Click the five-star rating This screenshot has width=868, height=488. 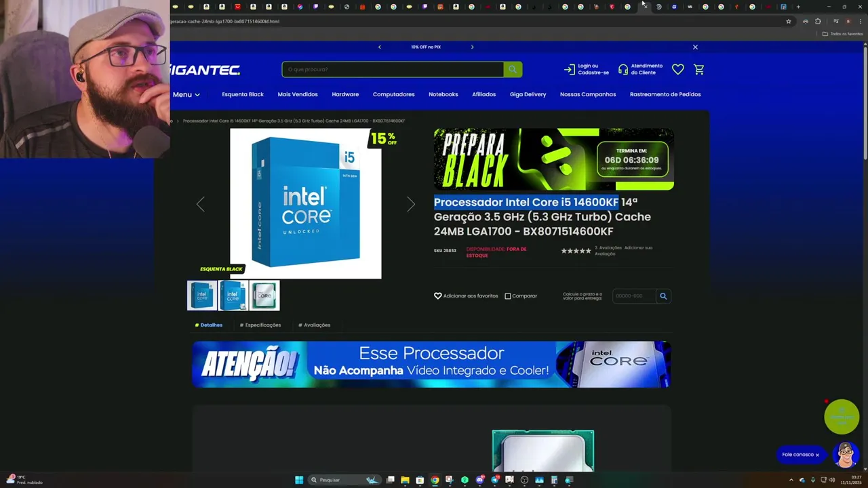click(x=576, y=251)
